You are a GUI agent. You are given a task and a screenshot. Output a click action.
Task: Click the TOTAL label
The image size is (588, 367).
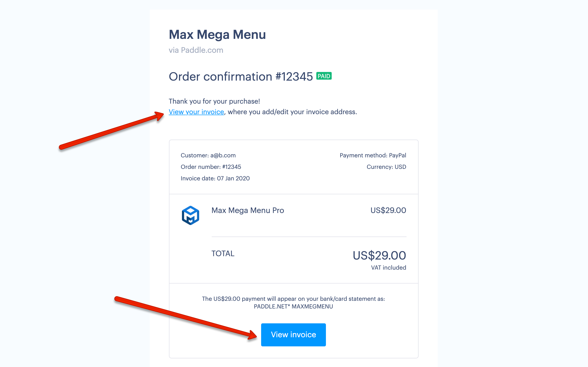pyautogui.click(x=223, y=254)
